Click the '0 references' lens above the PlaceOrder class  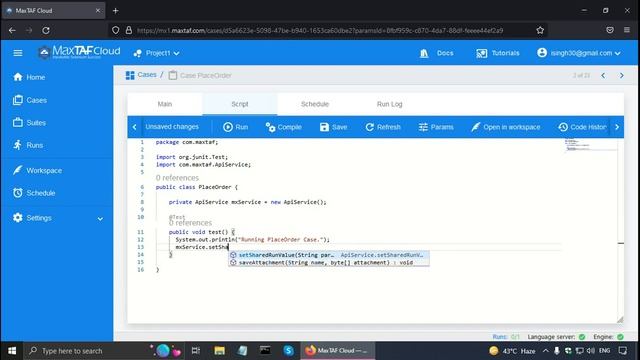click(x=177, y=178)
